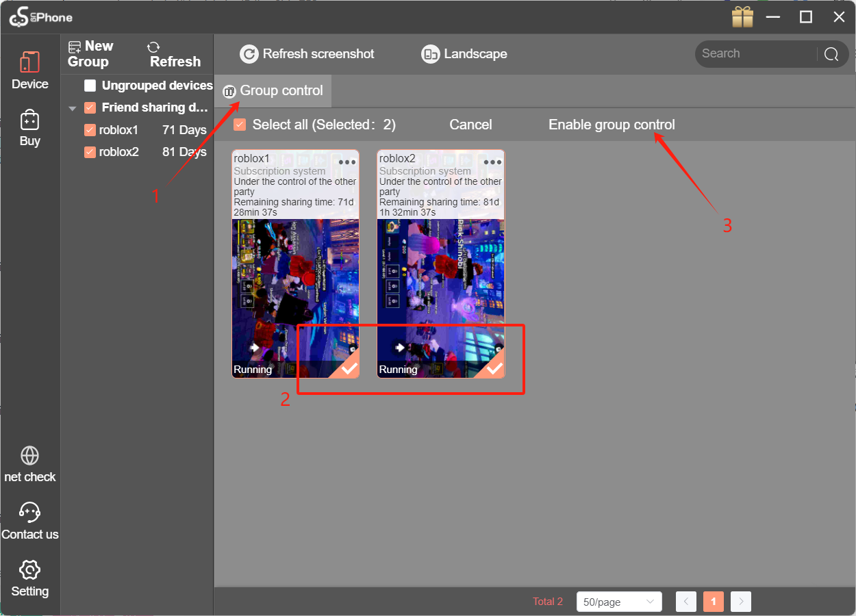Select page 1 in pagination
The image size is (856, 616).
[714, 602]
